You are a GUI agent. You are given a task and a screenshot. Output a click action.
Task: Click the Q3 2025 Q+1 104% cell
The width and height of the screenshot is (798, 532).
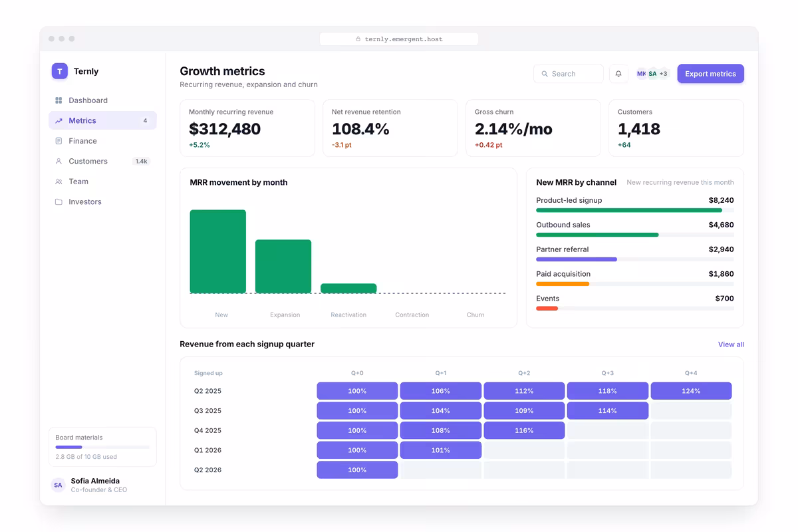(x=441, y=411)
